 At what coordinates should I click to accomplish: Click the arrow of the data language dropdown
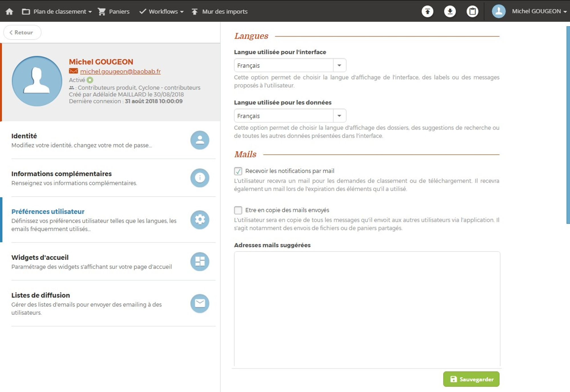click(x=339, y=116)
